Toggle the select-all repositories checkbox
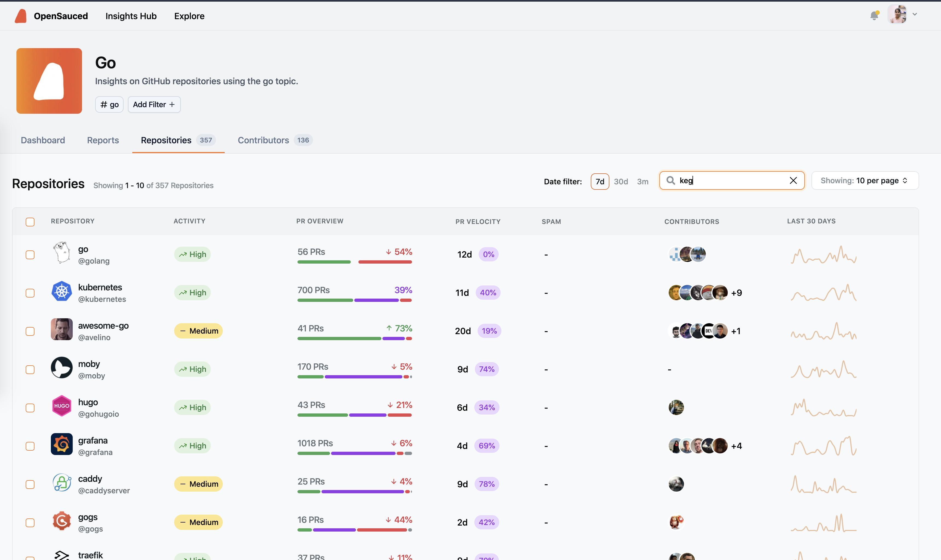 click(30, 222)
